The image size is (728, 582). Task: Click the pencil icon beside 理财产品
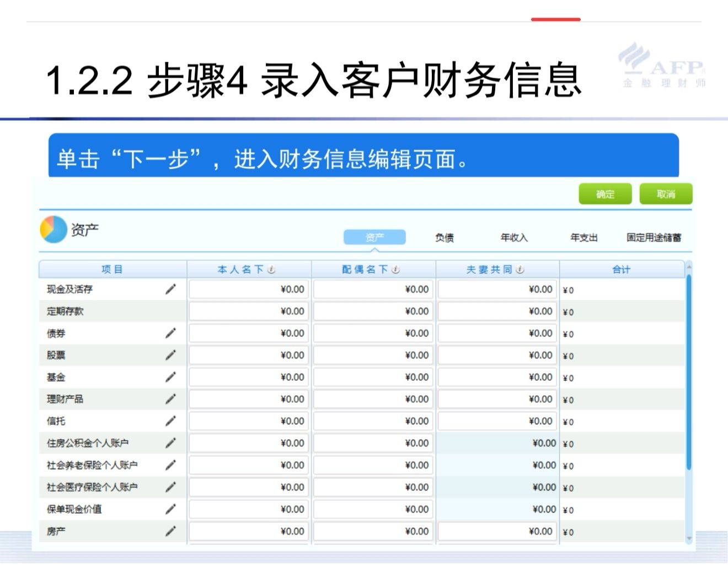(x=171, y=399)
